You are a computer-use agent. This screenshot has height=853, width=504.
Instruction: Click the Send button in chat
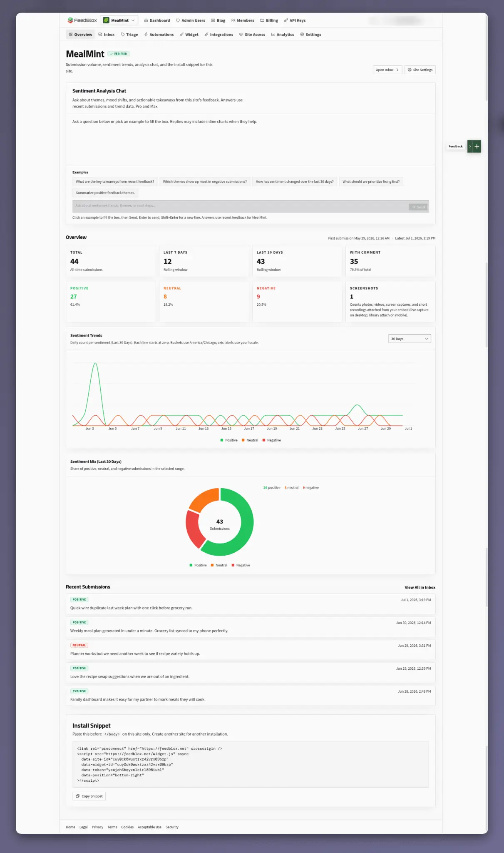click(418, 207)
